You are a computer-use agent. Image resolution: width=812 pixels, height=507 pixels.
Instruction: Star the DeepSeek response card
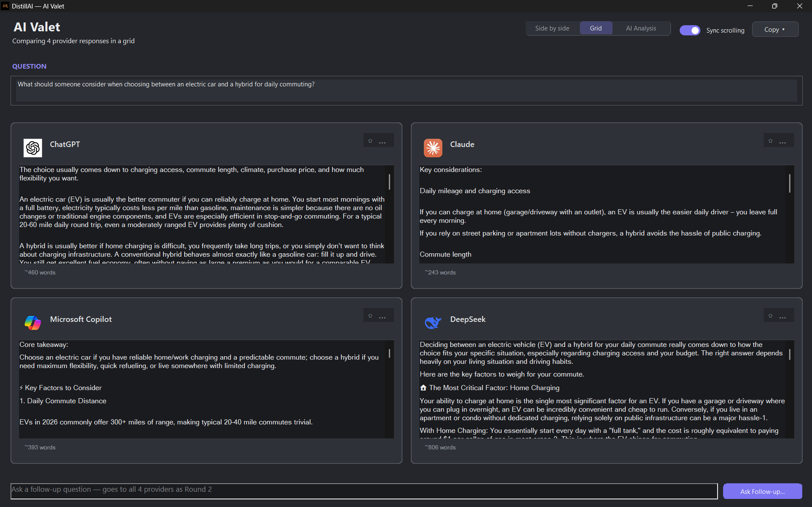click(770, 316)
